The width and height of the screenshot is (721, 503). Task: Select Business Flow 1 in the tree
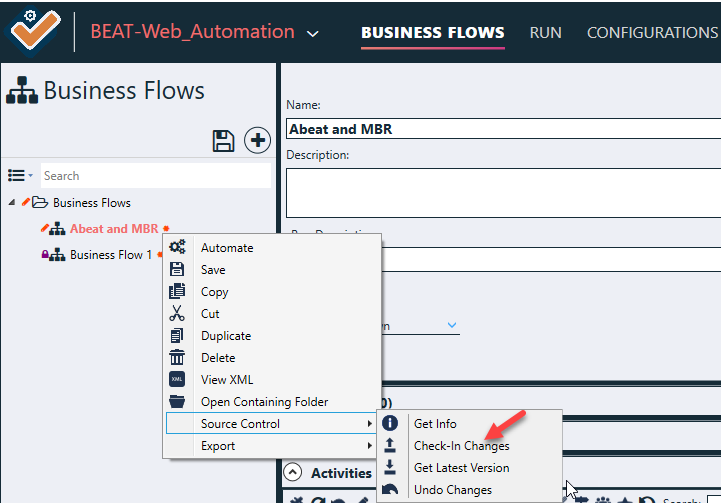110,255
